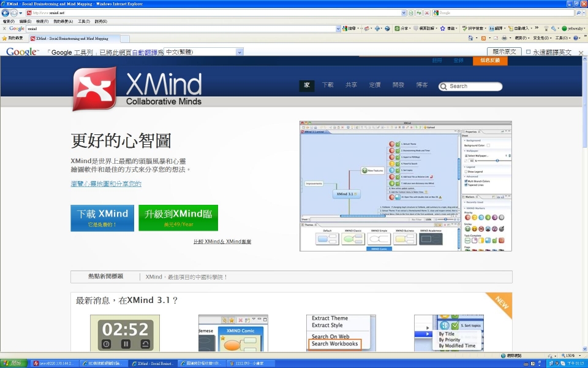The height and width of the screenshot is (368, 588).
Task: Click the 翻譯 (translate) icon on Google Toolbar
Action: coord(491,28)
